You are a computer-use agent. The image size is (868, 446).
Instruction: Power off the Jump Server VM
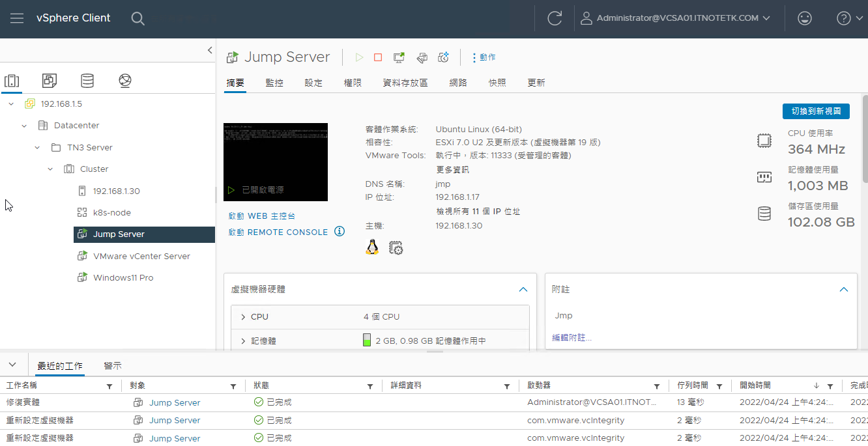[x=378, y=57]
